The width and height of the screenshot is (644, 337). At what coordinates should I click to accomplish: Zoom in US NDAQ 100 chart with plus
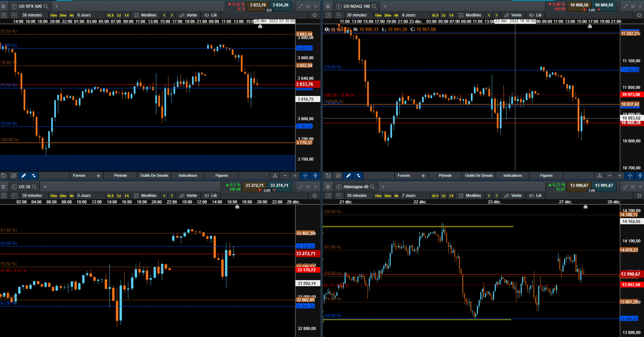[620, 176]
